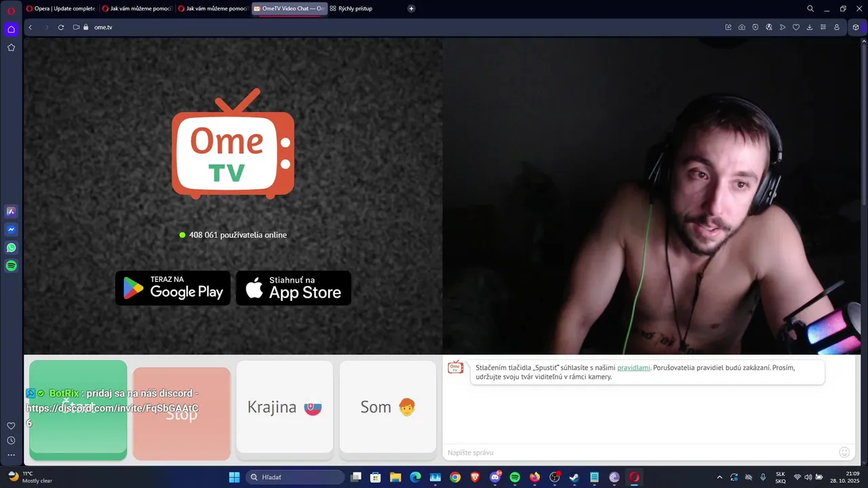The image size is (868, 488).
Task: Open the Krajina country selector
Action: (x=285, y=407)
